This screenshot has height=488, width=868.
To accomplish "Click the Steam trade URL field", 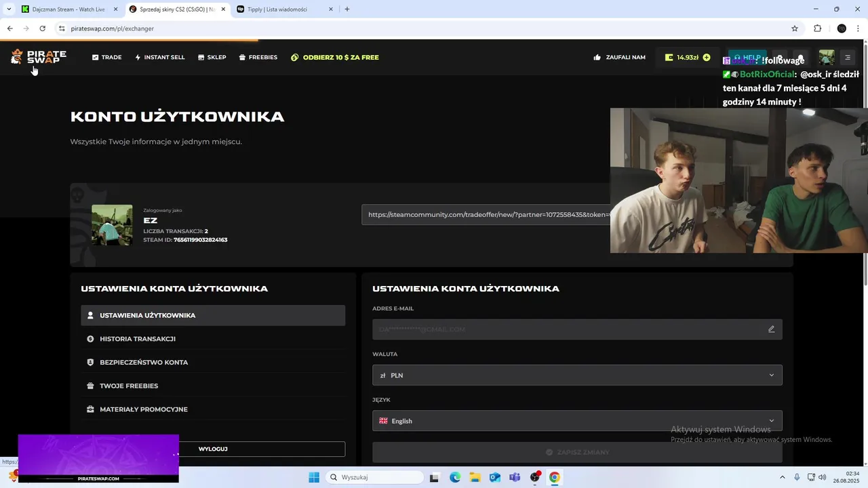I will coord(486,214).
